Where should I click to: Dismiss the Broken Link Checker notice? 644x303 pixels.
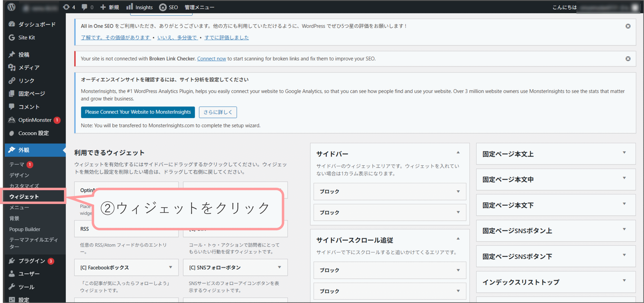pos(628,59)
